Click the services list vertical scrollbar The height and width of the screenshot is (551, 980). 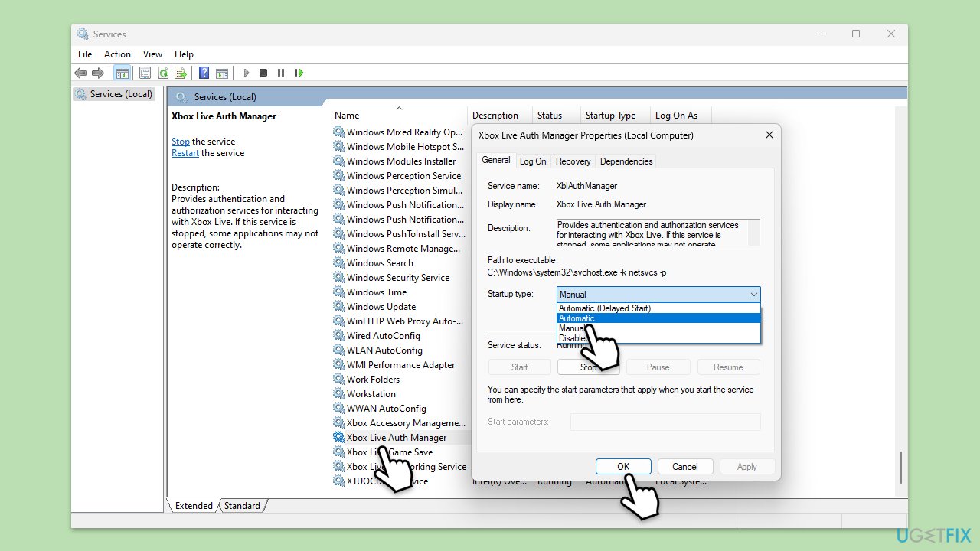pyautogui.click(x=901, y=465)
